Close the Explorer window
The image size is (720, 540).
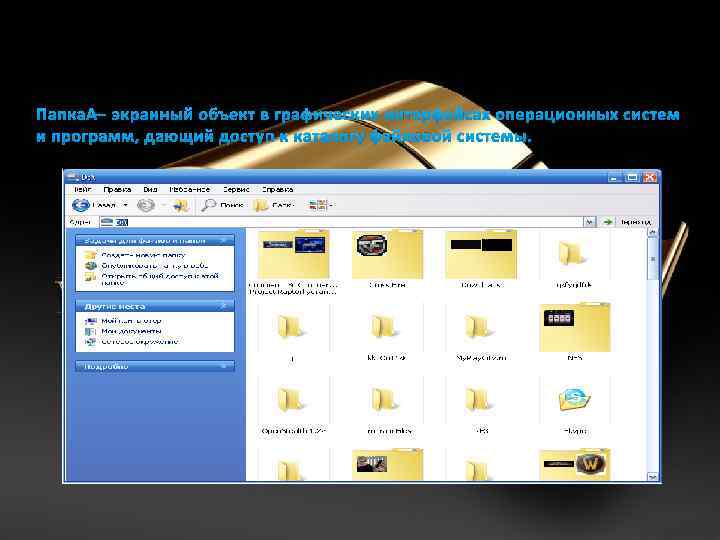pos(650,177)
